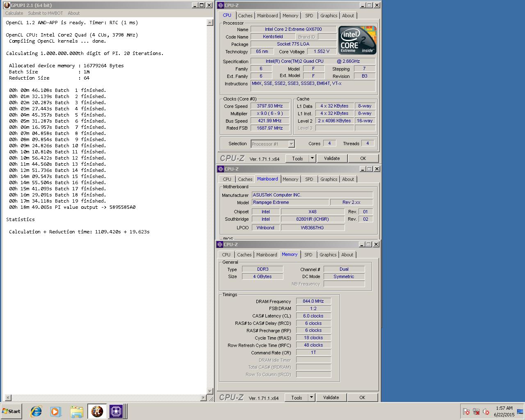Switch to GPUPI via its taskbar icon
Image resolution: width=525 pixels, height=420 pixels.
[97, 411]
